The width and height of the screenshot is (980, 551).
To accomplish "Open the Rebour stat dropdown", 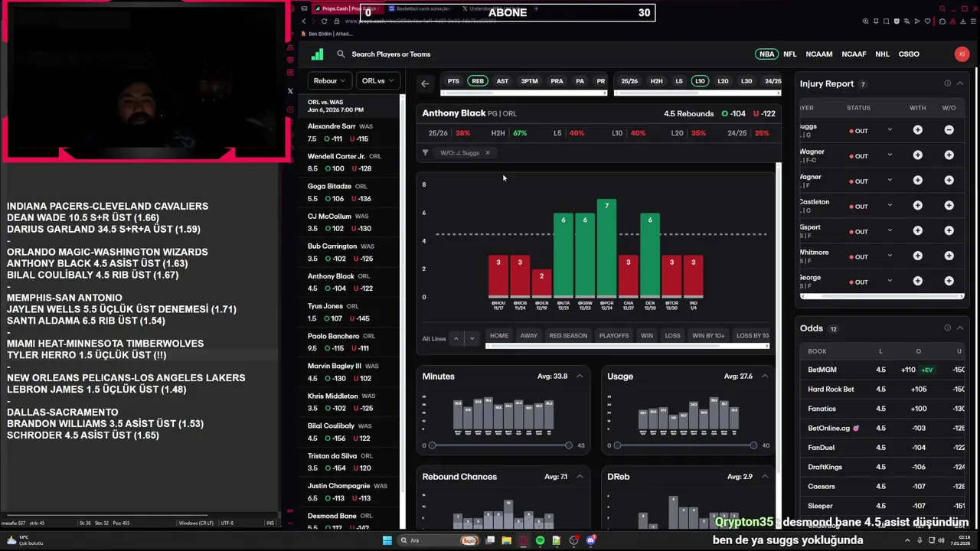I will 328,80.
